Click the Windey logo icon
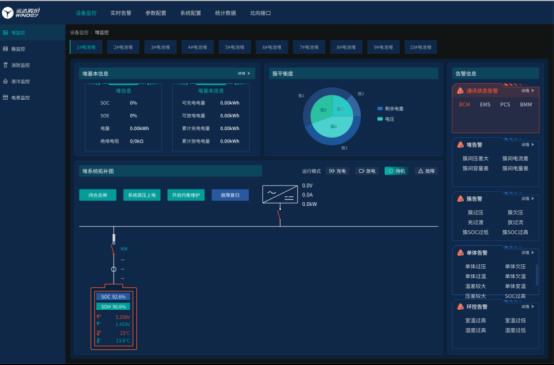The width and height of the screenshot is (554, 365). tap(7, 13)
